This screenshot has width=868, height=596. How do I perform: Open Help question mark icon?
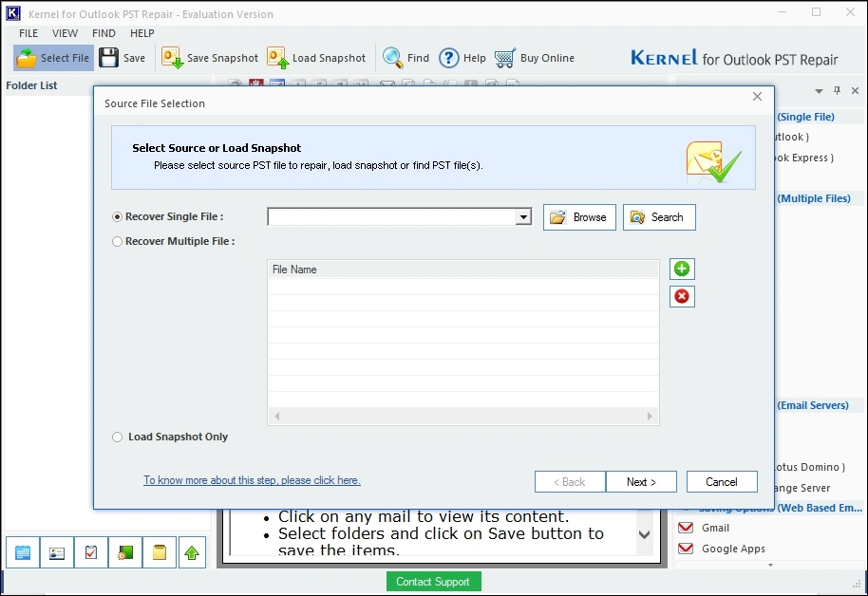[x=449, y=58]
